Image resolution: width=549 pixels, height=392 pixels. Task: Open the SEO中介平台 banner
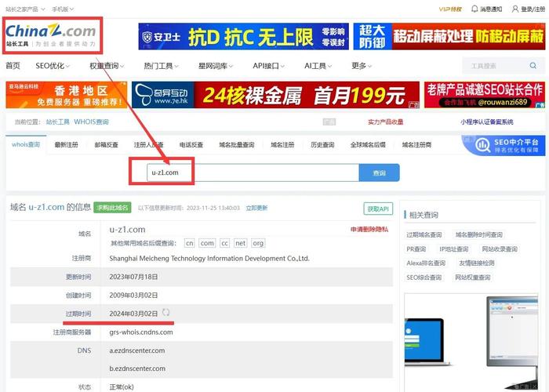tap(503, 145)
